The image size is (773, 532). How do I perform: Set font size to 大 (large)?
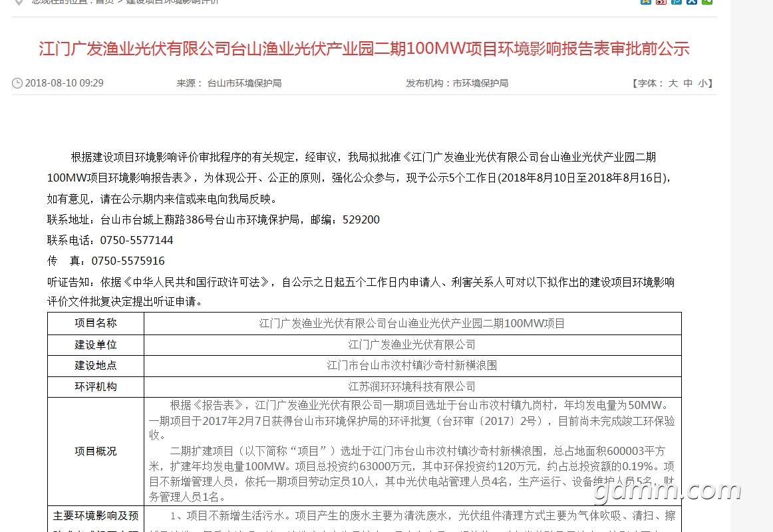coord(673,83)
